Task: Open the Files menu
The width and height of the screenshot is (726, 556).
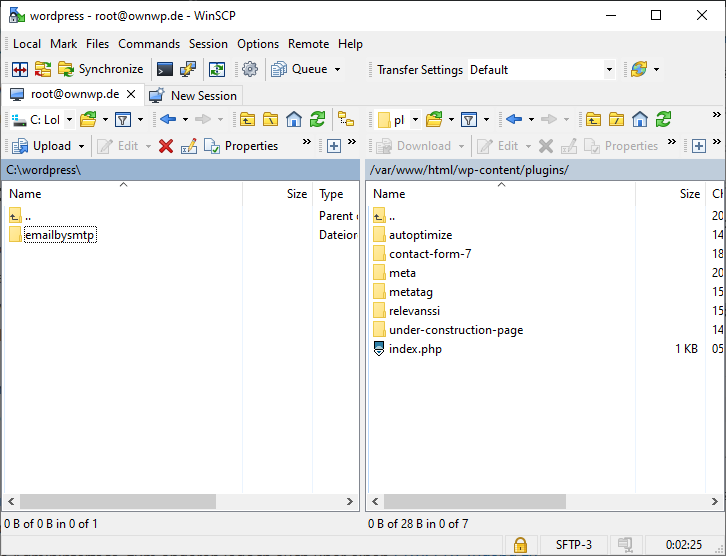Action: click(x=97, y=44)
